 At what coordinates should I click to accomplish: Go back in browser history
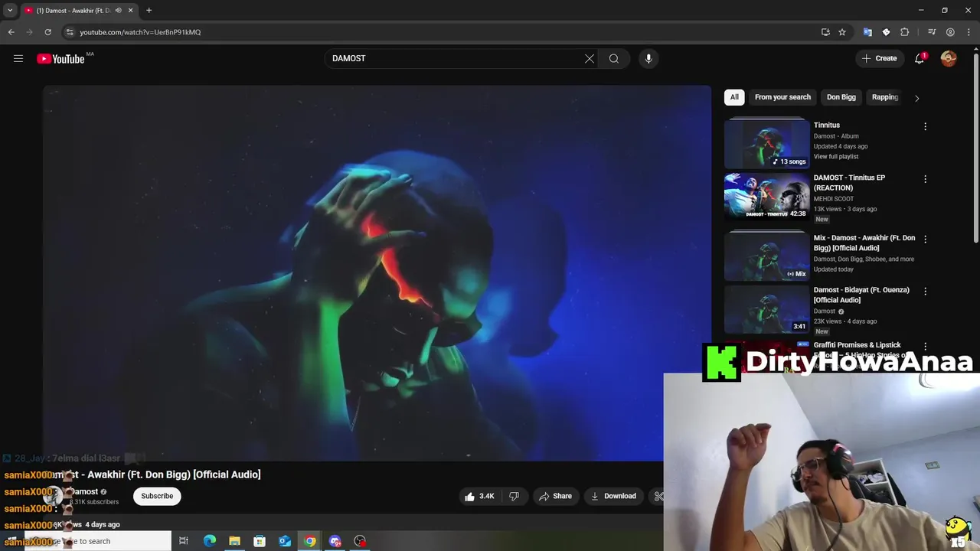point(11,32)
